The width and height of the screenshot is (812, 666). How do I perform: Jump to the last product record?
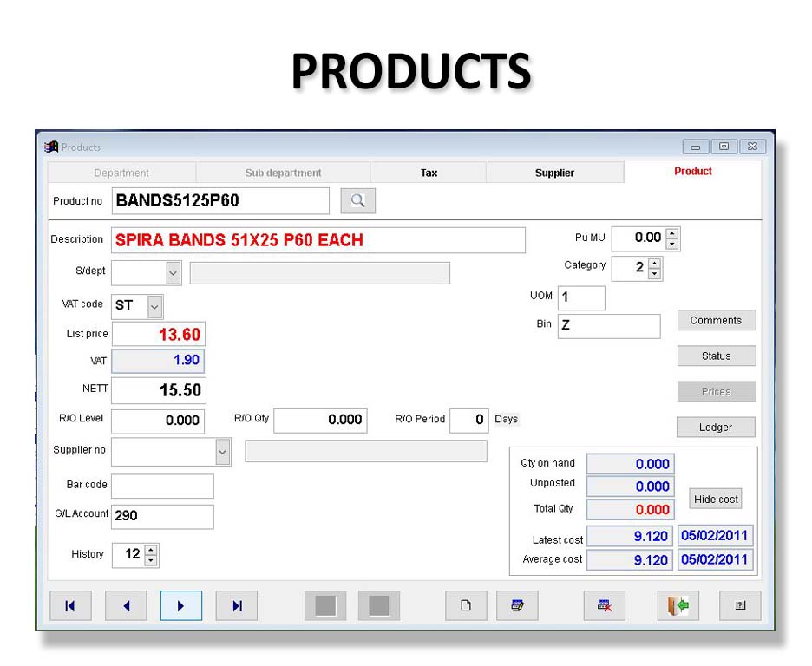[x=236, y=606]
